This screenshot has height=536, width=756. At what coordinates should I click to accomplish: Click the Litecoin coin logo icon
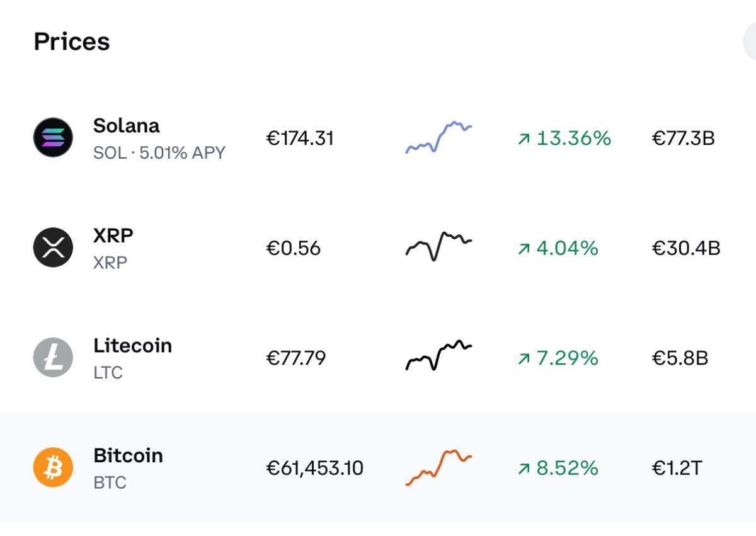click(x=53, y=358)
